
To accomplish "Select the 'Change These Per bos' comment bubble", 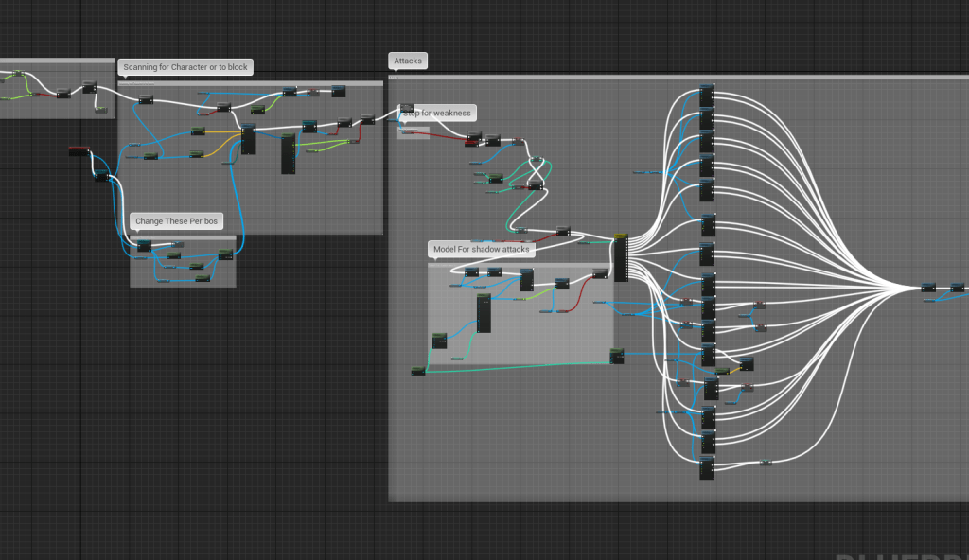I will (176, 221).
